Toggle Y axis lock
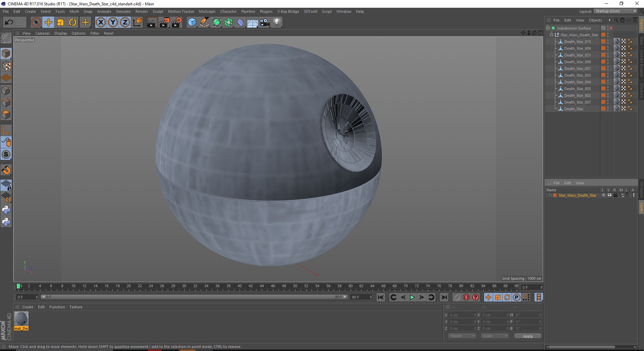The image size is (644, 351). point(113,23)
